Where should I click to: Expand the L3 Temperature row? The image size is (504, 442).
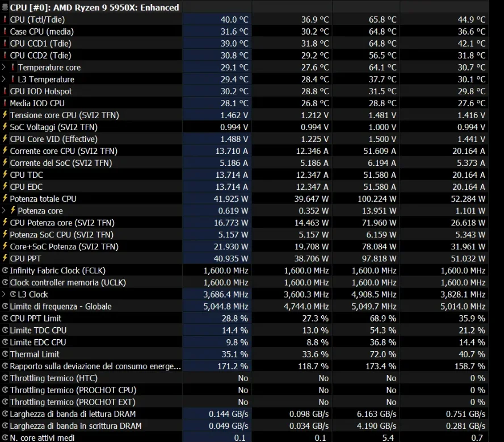pyautogui.click(x=3, y=79)
